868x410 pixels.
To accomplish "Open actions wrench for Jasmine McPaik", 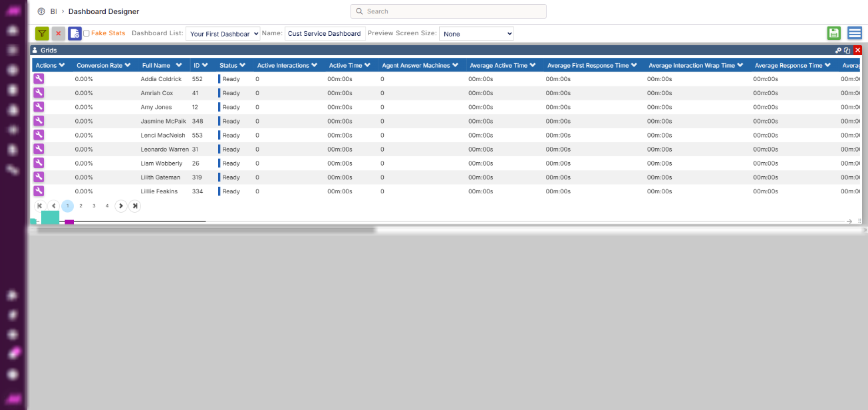I will 39,120.
